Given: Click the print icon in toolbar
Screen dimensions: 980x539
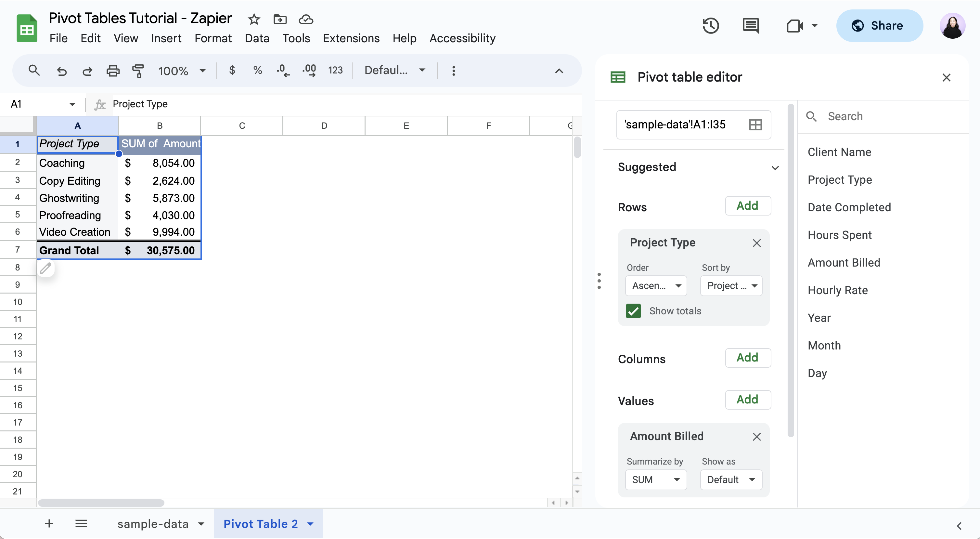Looking at the screenshot, I should [113, 70].
